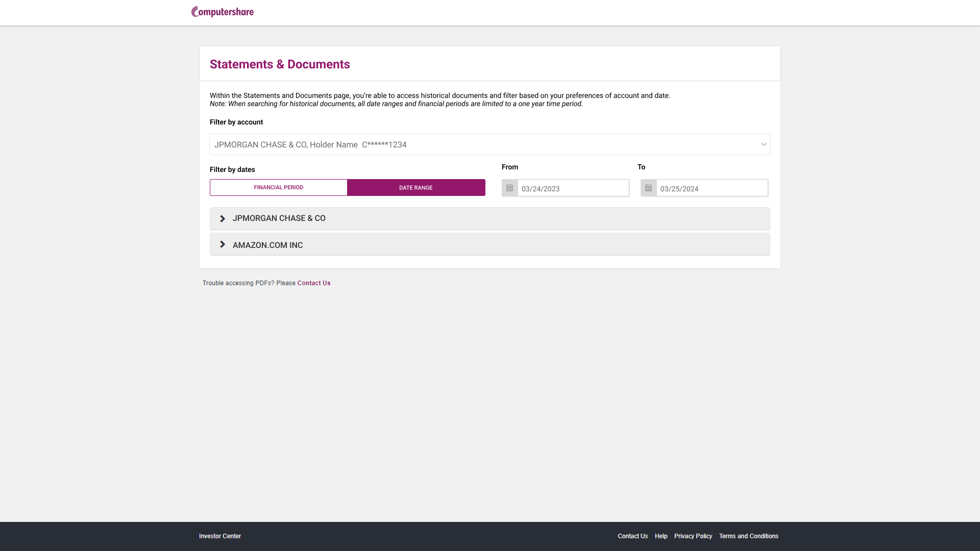
Task: Edit the From date field 03/24/2023
Action: click(x=573, y=188)
